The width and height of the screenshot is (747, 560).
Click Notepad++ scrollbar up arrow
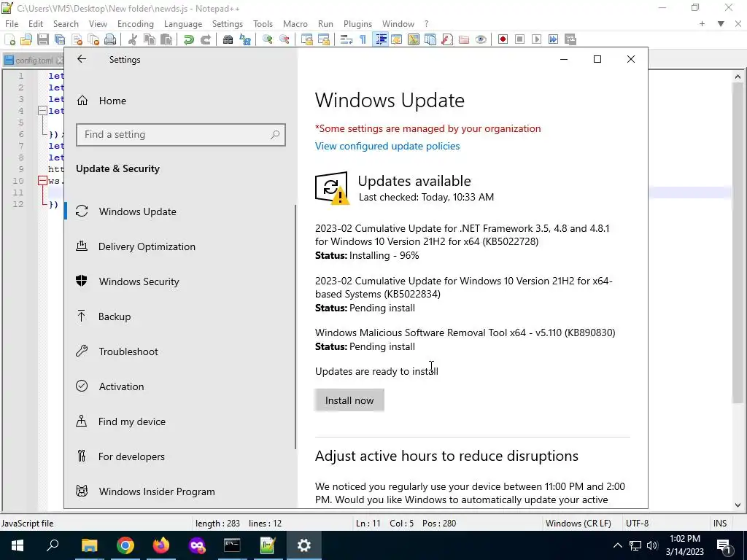coord(738,76)
